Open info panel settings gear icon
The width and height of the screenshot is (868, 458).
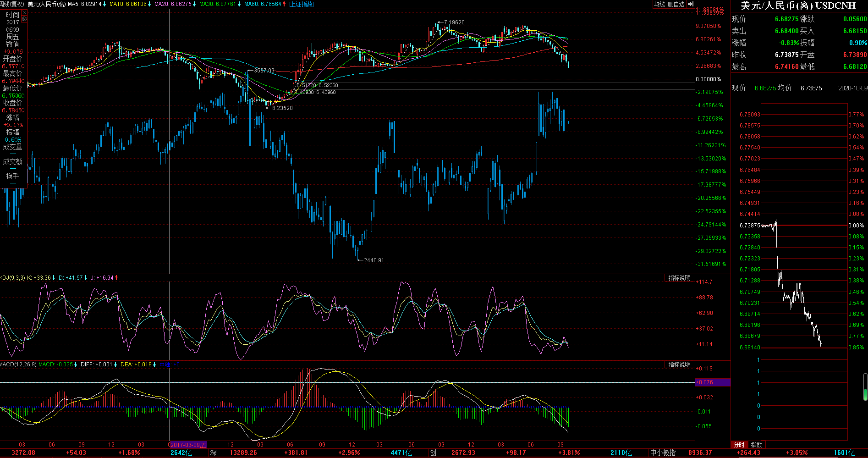tap(24, 19)
